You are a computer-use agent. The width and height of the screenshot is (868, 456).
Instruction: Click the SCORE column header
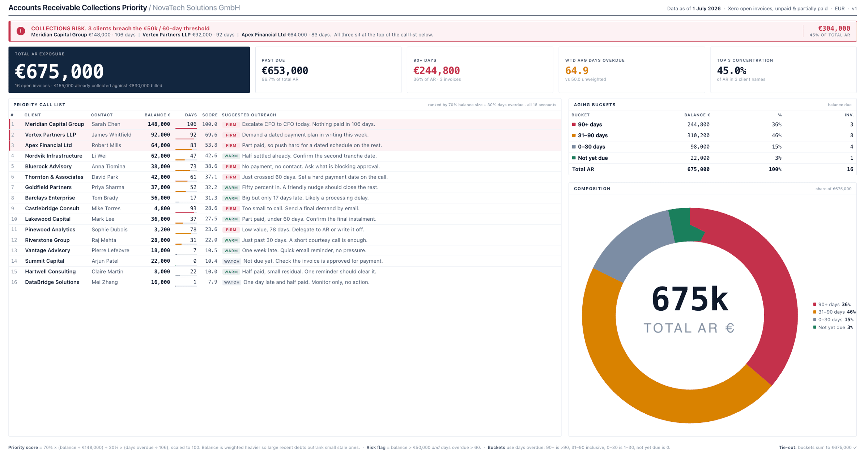pos(210,115)
